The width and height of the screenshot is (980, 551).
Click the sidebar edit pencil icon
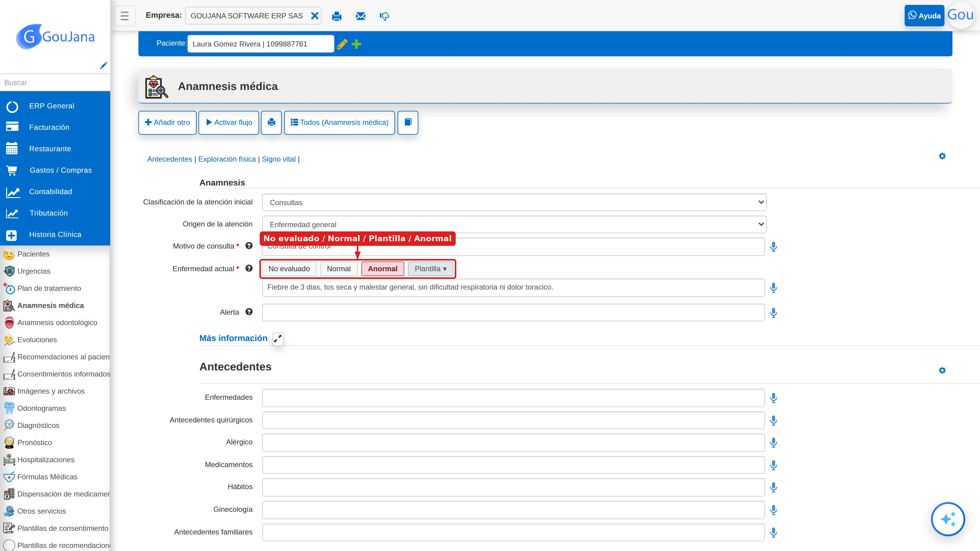103,66
